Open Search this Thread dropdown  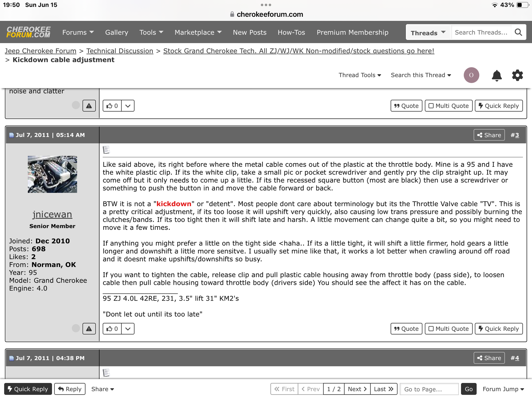[x=421, y=75]
